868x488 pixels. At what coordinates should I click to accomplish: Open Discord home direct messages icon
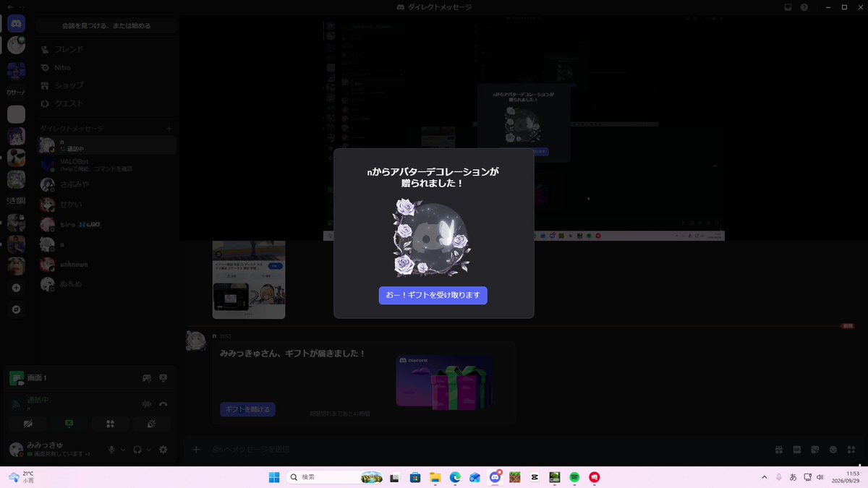point(16,23)
